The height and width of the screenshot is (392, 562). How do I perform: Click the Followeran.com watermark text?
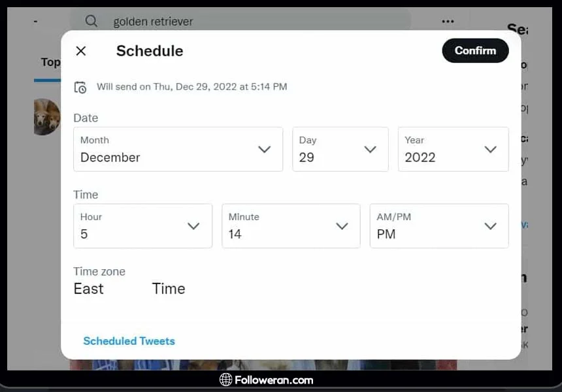[x=274, y=380]
